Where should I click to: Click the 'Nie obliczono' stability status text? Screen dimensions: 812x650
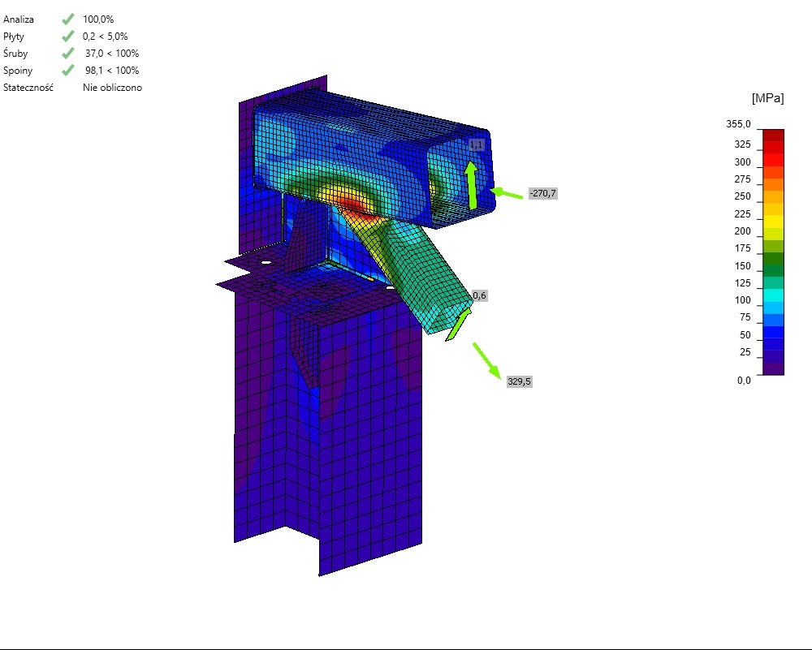click(x=112, y=88)
